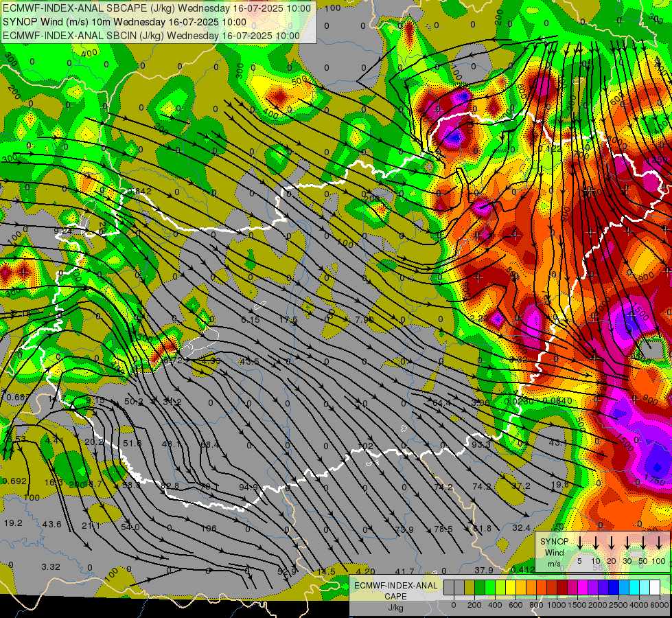Screen dimensions: 672x618
Task: Select the white swatch above 6000
Action: pyautogui.click(x=655, y=588)
